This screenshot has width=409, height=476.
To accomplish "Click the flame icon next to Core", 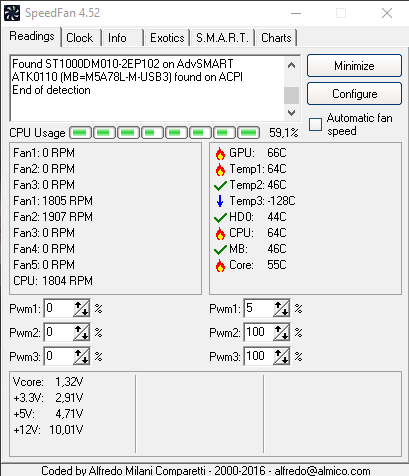I will point(220,265).
